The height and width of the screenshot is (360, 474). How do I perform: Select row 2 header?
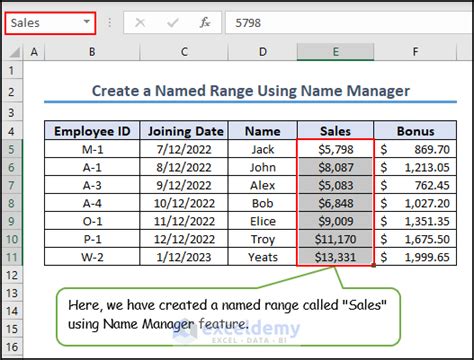12,91
